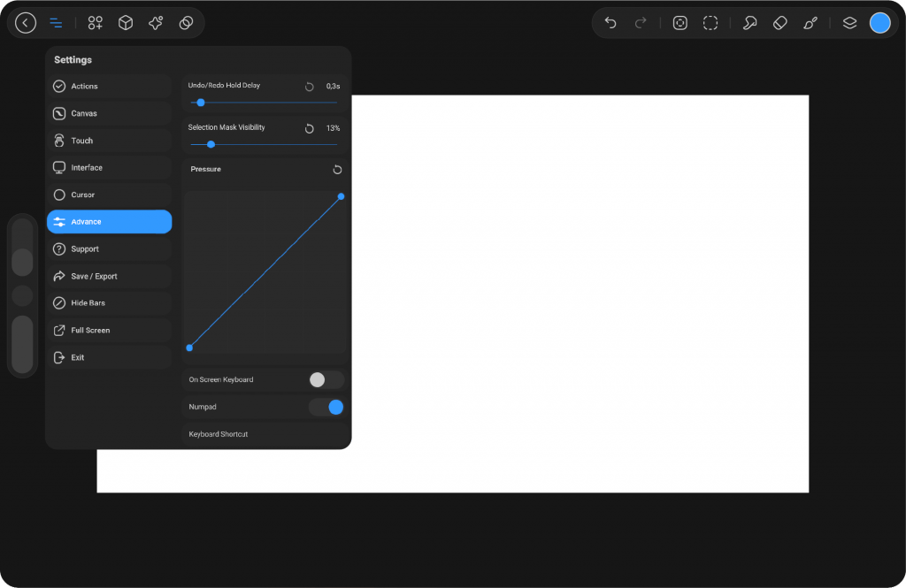
Task: Select the eraser tool
Action: pos(779,23)
